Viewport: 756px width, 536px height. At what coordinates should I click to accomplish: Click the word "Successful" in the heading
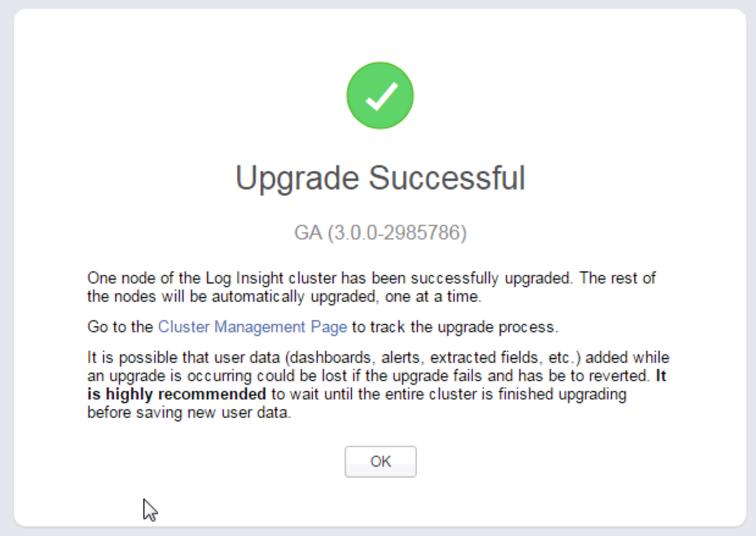[447, 178]
